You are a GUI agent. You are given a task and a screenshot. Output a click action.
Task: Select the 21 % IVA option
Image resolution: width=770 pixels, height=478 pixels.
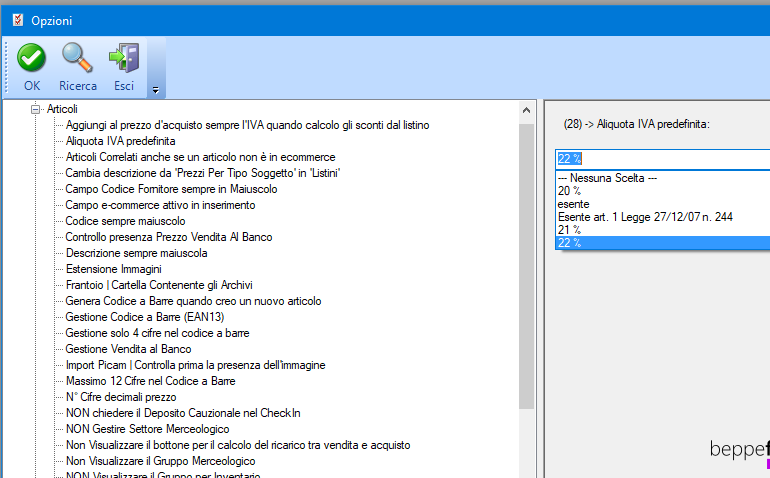point(569,230)
